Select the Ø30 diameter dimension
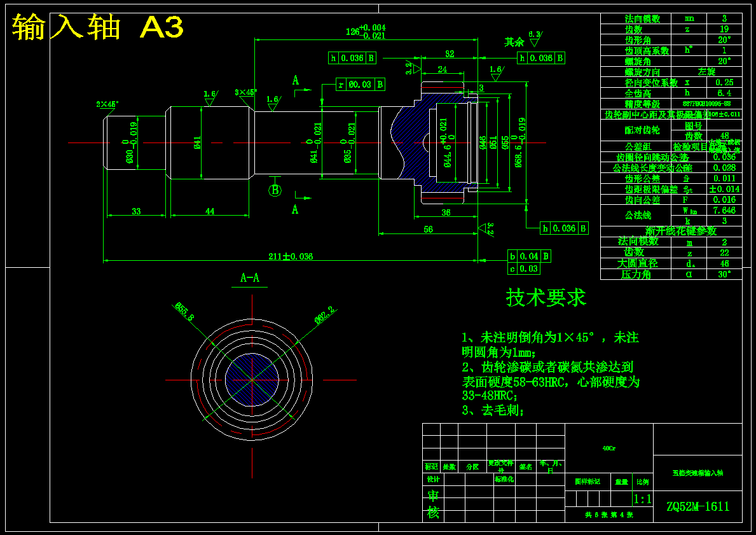Viewport: 756px width, 535px height. tap(130, 143)
